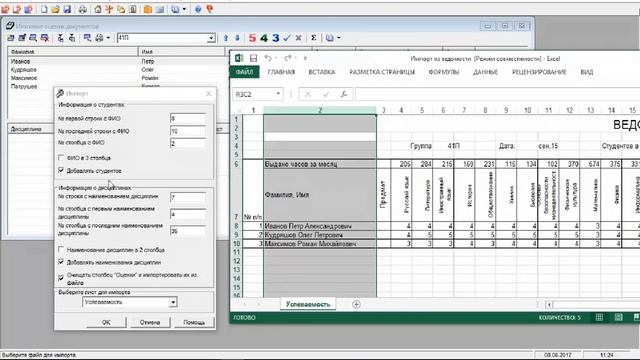Switch to the ГЛАВНАЯ ribbon tab
The height and width of the screenshot is (360, 640).
click(x=281, y=72)
